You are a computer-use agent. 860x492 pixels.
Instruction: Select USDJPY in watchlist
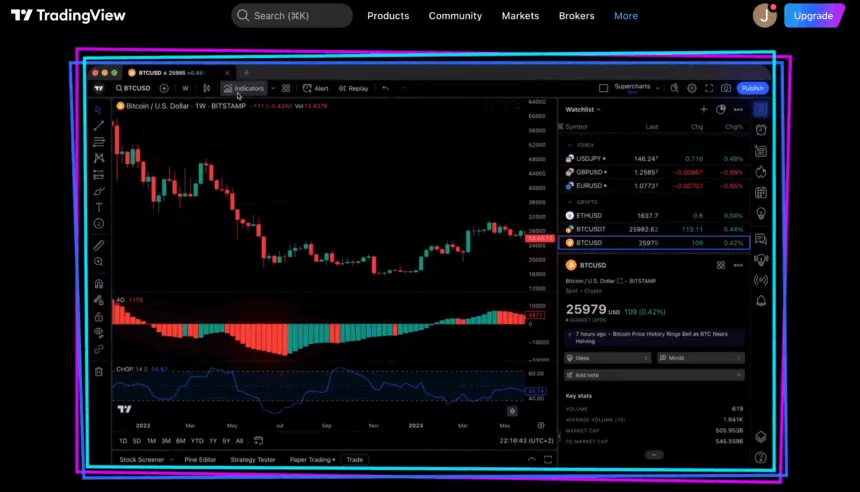point(654,159)
